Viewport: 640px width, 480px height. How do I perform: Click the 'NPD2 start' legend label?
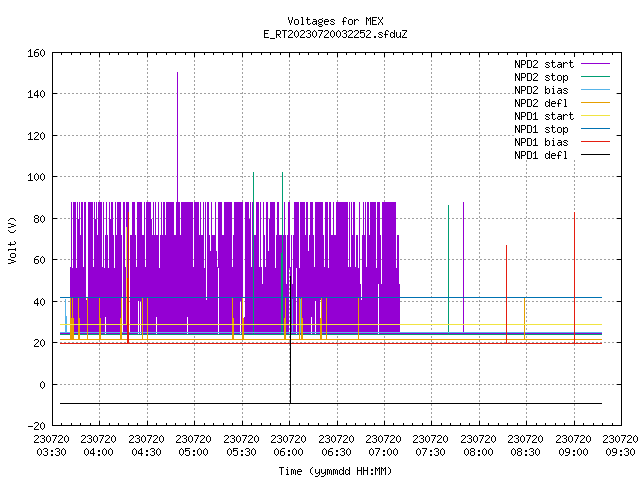544,64
